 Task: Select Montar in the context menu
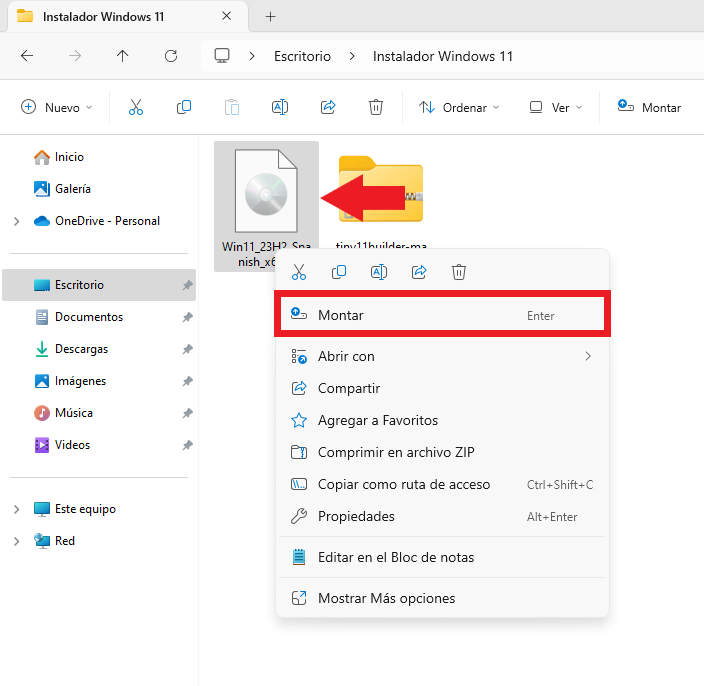coord(442,315)
